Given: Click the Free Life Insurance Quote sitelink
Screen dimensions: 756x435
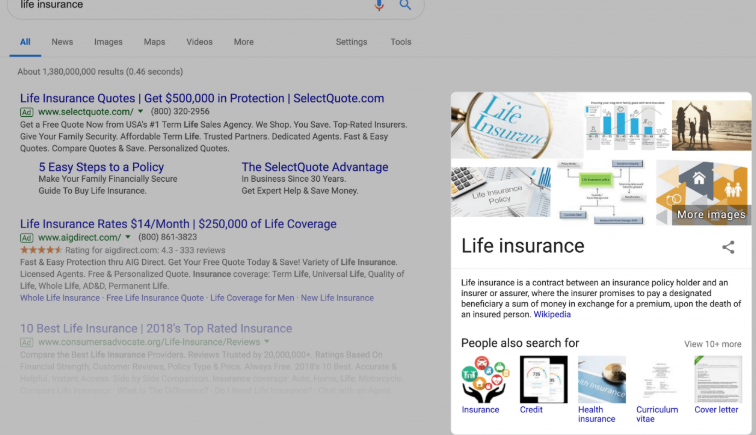Looking at the screenshot, I should tap(155, 298).
